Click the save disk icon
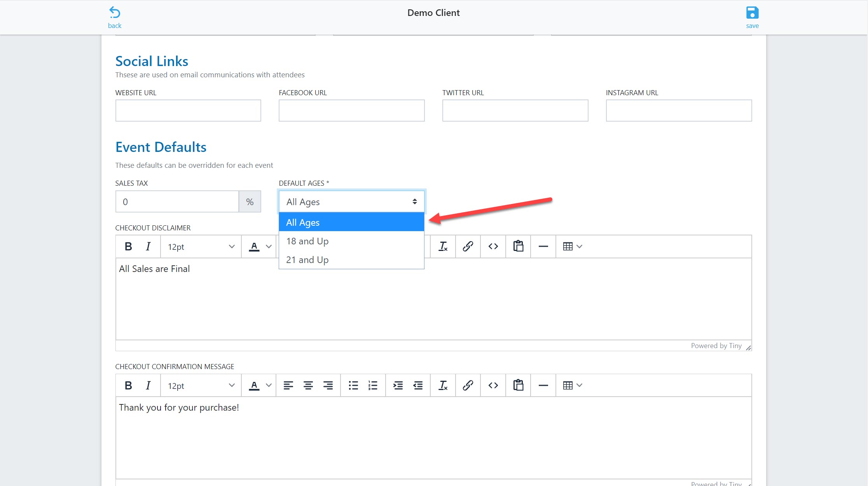The image size is (868, 486). [752, 12]
